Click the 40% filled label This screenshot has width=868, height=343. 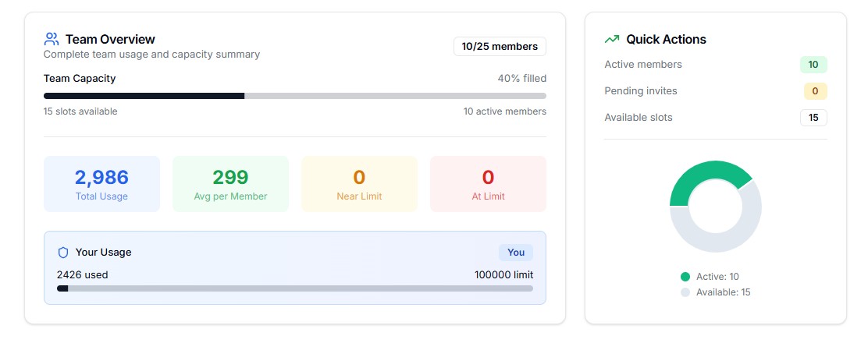521,79
